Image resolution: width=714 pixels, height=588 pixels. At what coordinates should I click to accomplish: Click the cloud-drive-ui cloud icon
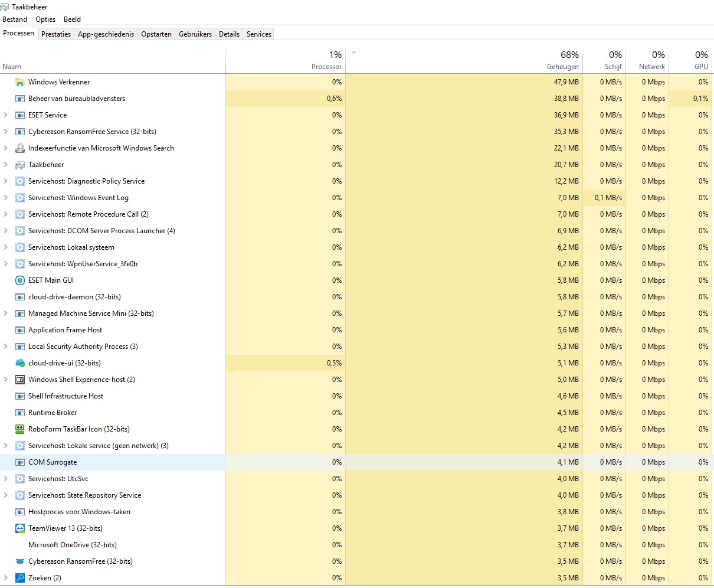(19, 363)
